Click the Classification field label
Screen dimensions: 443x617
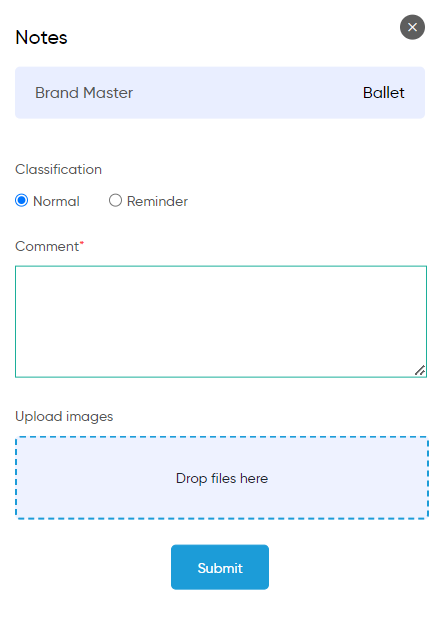[58, 170]
